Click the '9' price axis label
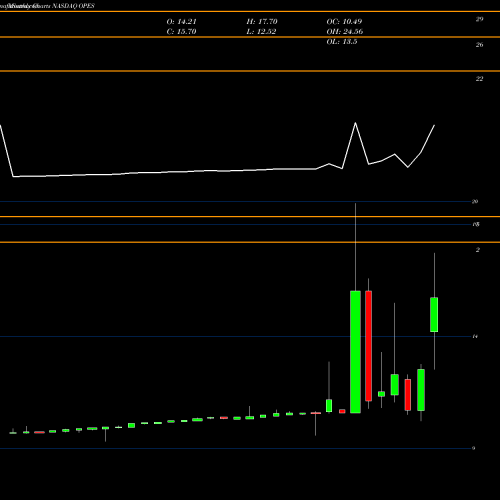This screenshot has width=500, height=500. tap(473, 448)
